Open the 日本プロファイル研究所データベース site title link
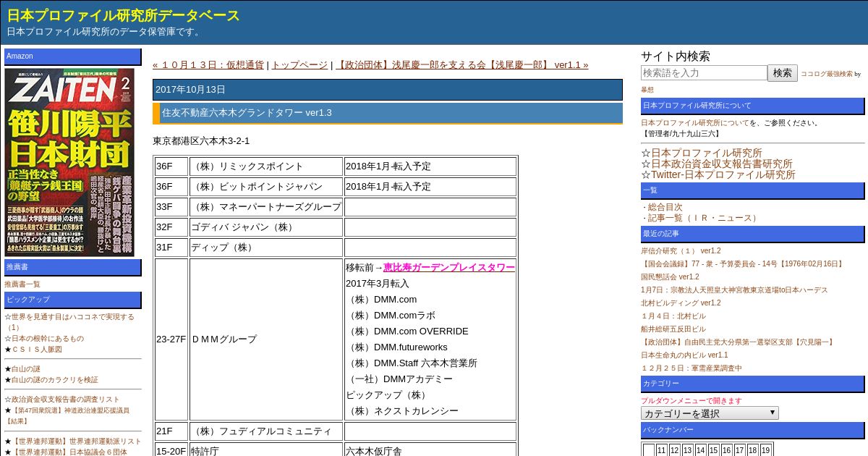Image resolution: width=868 pixels, height=456 pixels. 123,15
